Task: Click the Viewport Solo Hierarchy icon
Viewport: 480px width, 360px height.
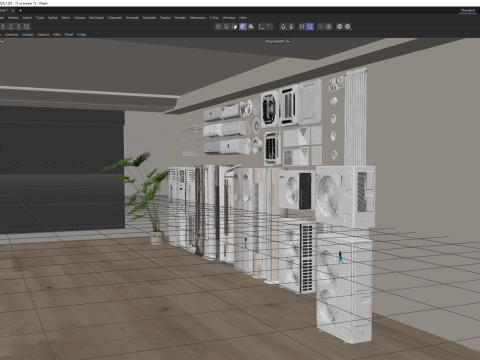Action: pyautogui.click(x=234, y=27)
